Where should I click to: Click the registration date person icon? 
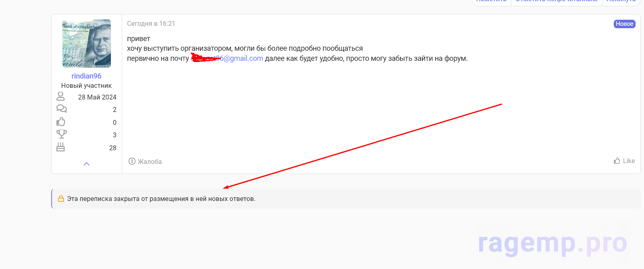[60, 96]
